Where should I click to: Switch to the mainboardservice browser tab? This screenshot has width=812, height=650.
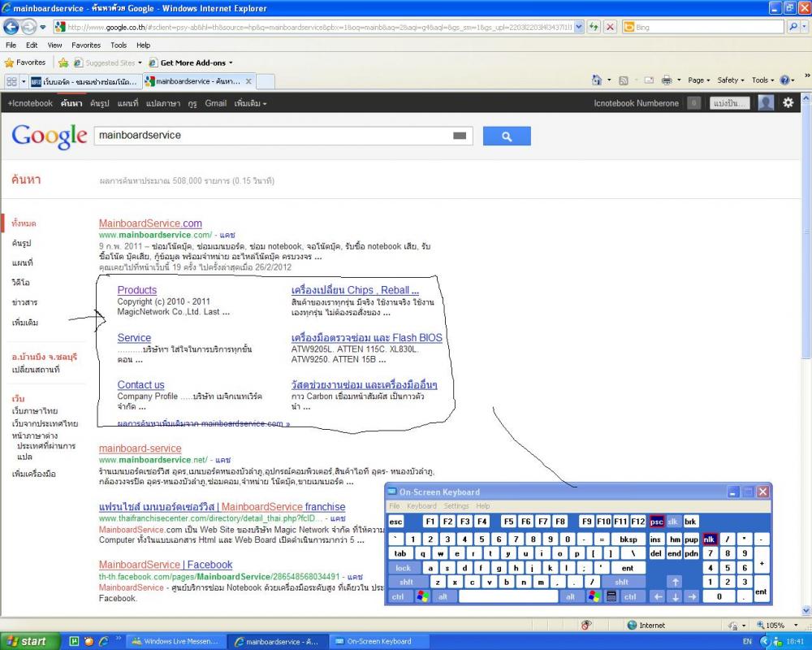198,81
